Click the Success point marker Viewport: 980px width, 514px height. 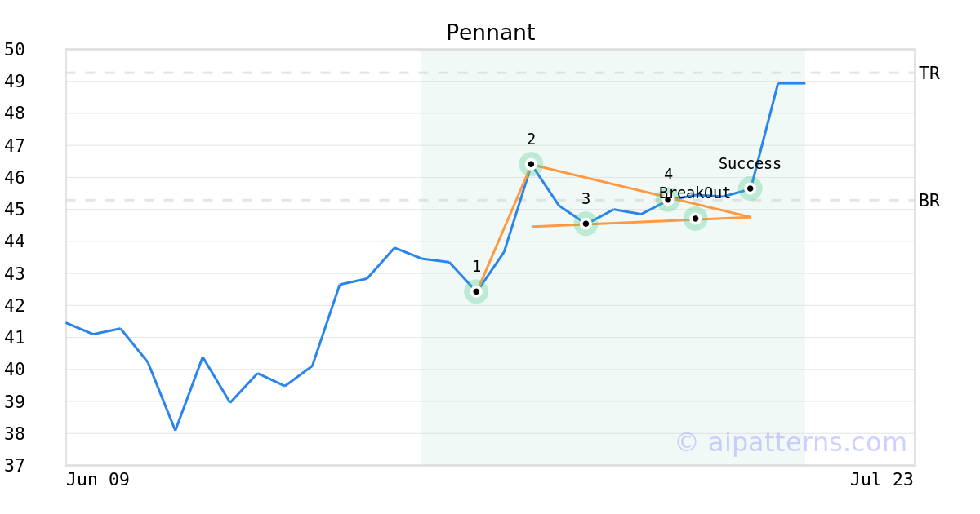click(751, 188)
